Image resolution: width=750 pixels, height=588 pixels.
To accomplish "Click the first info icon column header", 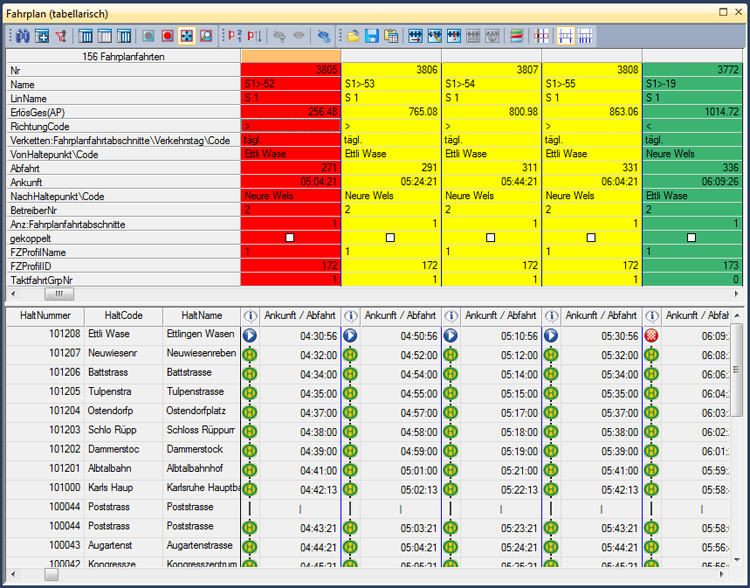I will point(250,315).
